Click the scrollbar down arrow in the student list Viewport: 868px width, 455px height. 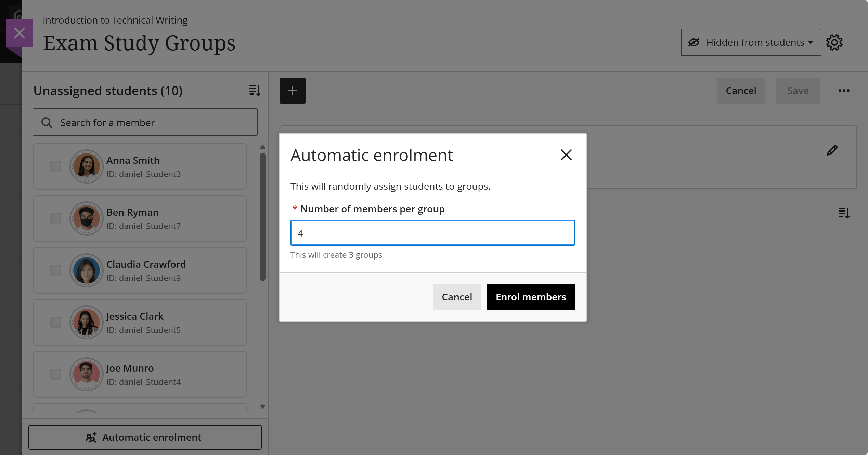click(x=262, y=406)
